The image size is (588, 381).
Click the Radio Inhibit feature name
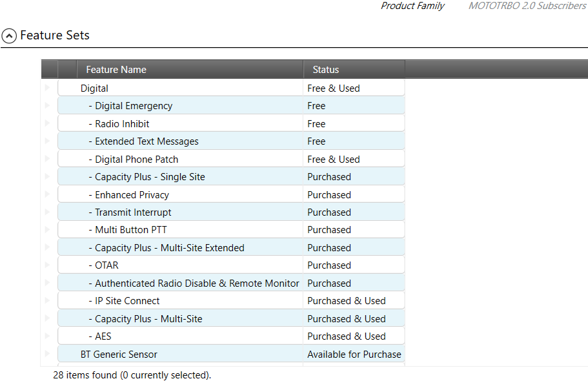pyautogui.click(x=122, y=124)
